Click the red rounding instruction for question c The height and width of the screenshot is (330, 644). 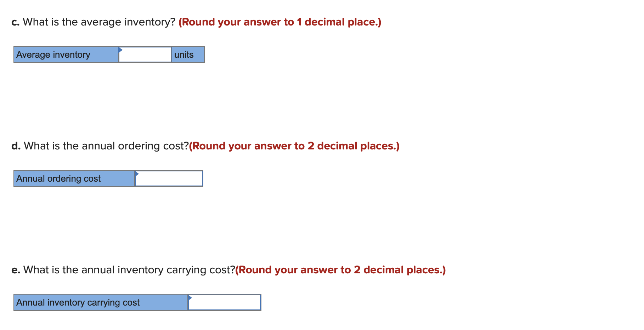point(280,22)
